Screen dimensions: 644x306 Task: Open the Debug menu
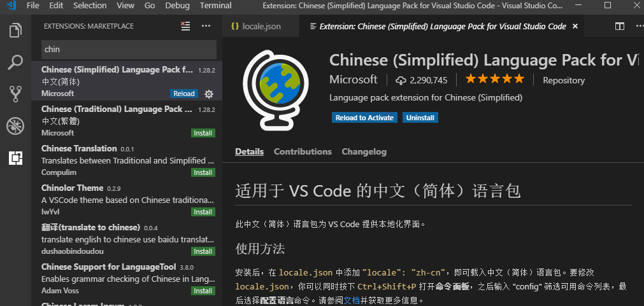pyautogui.click(x=178, y=6)
